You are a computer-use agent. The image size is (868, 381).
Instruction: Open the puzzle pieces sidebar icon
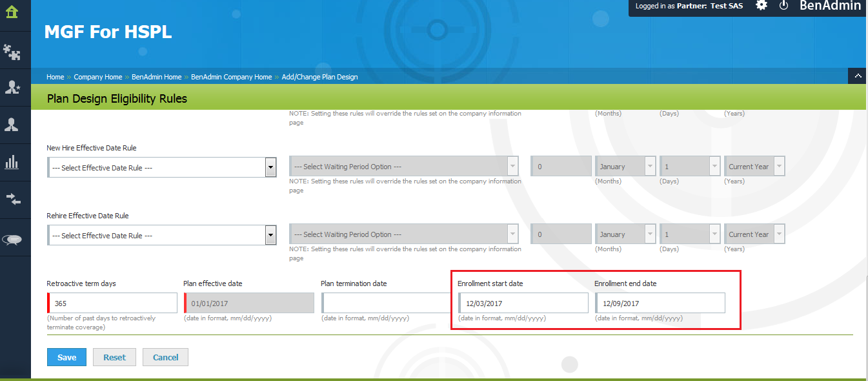pos(12,51)
